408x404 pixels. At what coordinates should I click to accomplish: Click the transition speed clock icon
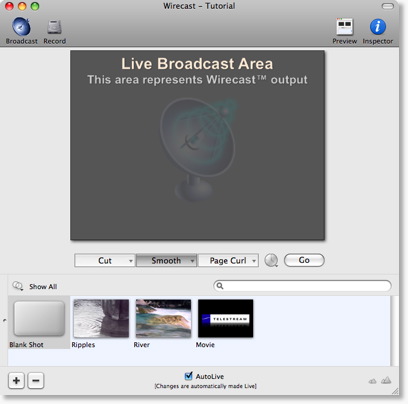[x=271, y=260]
